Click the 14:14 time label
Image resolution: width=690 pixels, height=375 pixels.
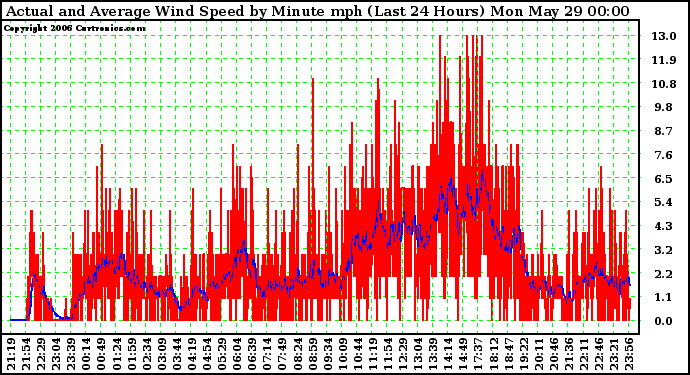coord(448,354)
